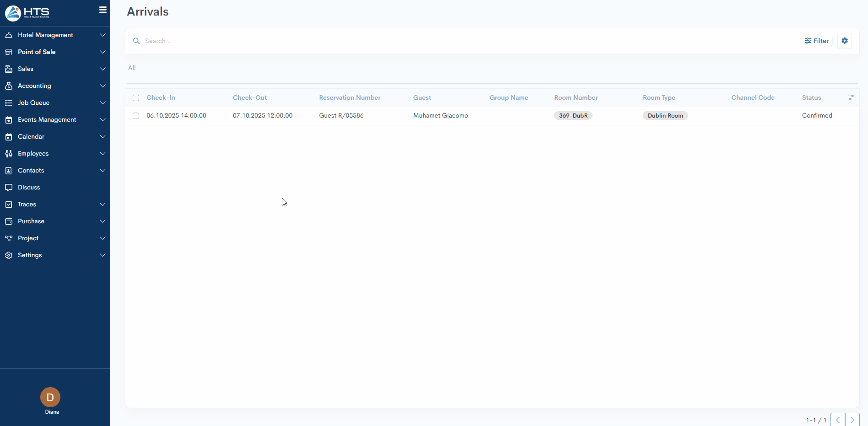
Task: Click the column adjust icon in table header
Action: pos(851,97)
